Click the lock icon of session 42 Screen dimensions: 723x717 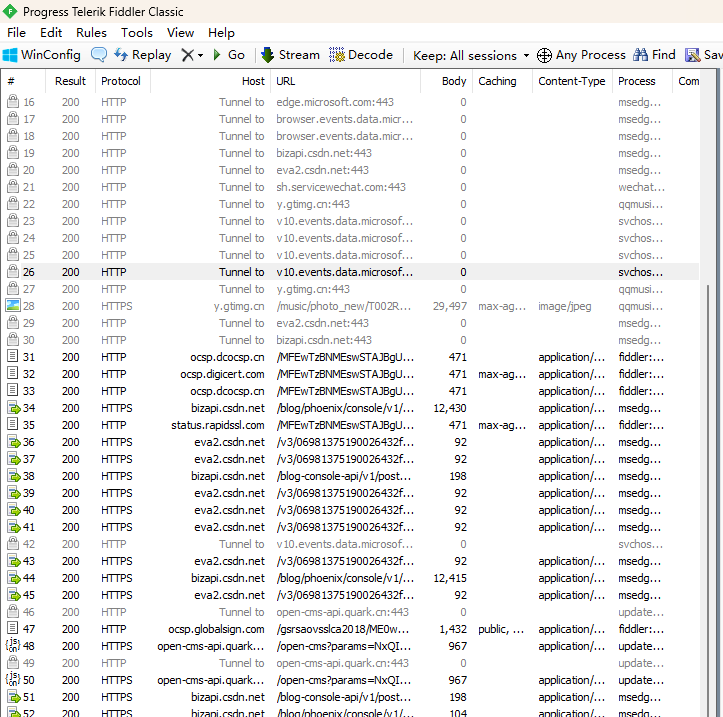click(13, 543)
